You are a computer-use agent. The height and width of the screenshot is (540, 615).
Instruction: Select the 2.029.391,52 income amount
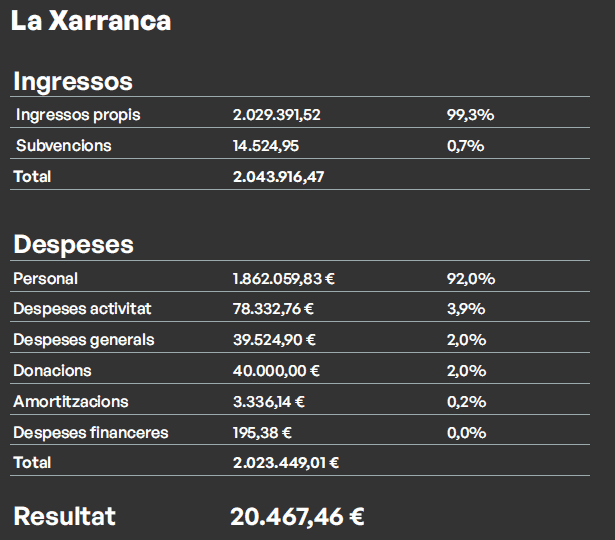click(276, 115)
